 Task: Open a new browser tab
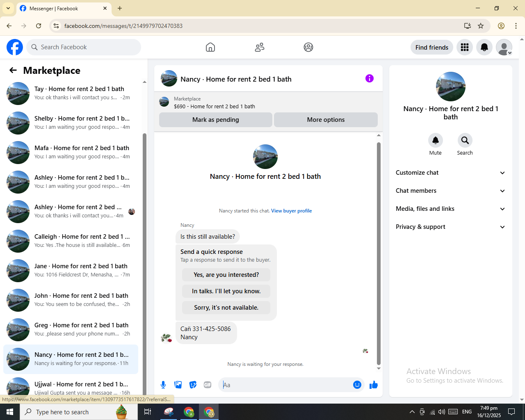(120, 8)
